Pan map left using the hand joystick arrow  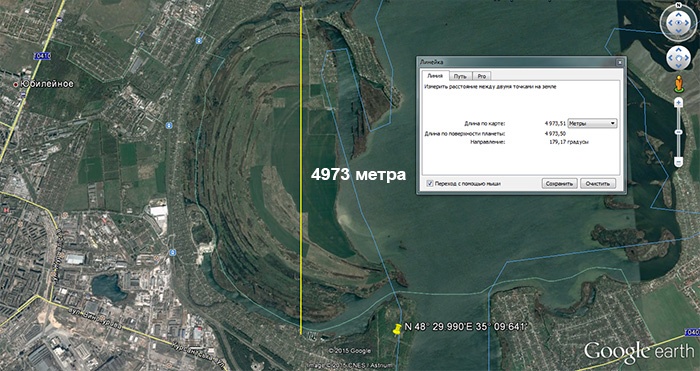(671, 58)
